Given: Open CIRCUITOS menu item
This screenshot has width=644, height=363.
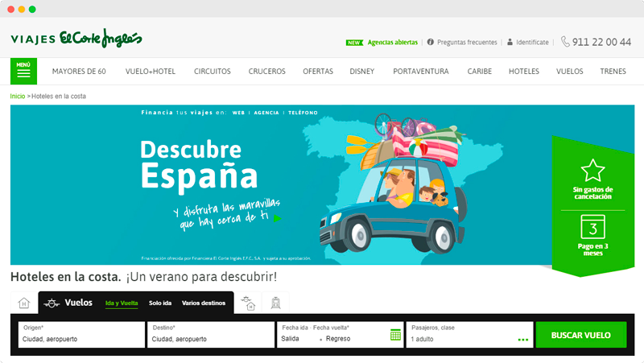Looking at the screenshot, I should pos(213,72).
